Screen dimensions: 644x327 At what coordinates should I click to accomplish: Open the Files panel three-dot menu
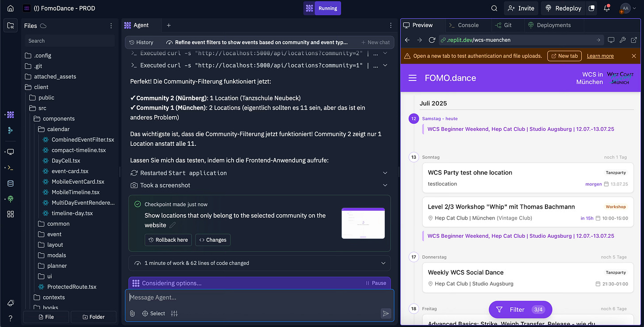111,26
